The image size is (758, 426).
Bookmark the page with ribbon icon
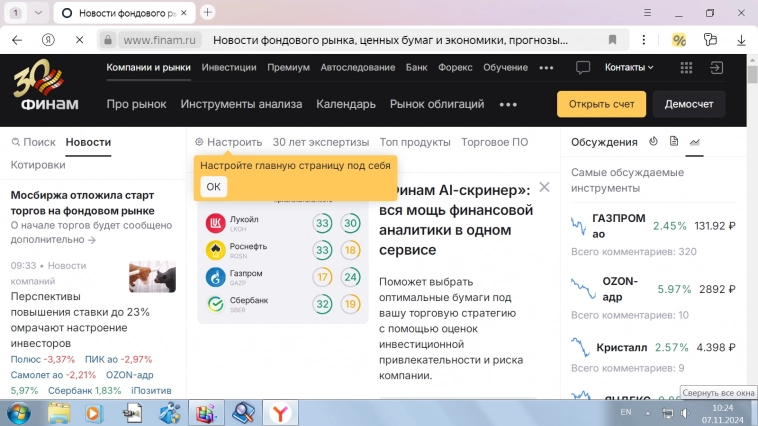click(612, 40)
